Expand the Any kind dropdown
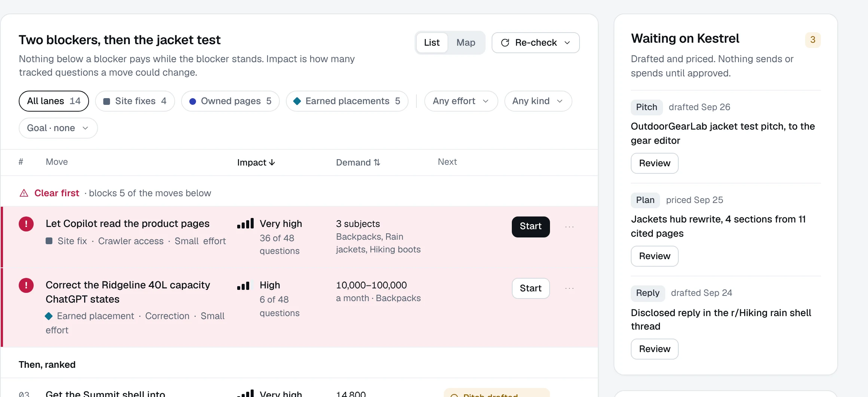868x397 pixels. (x=538, y=101)
